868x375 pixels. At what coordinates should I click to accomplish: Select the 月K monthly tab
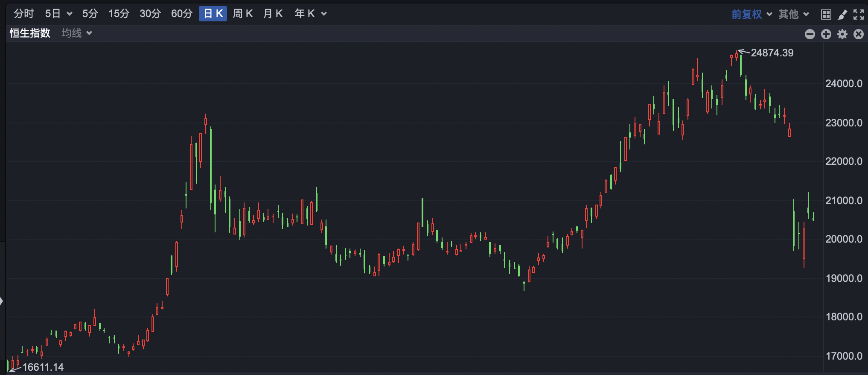[x=273, y=14]
